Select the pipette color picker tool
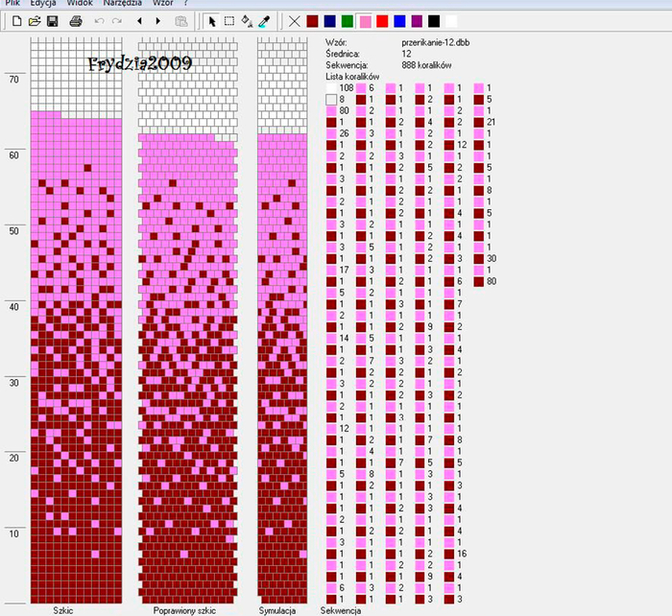 click(x=264, y=21)
